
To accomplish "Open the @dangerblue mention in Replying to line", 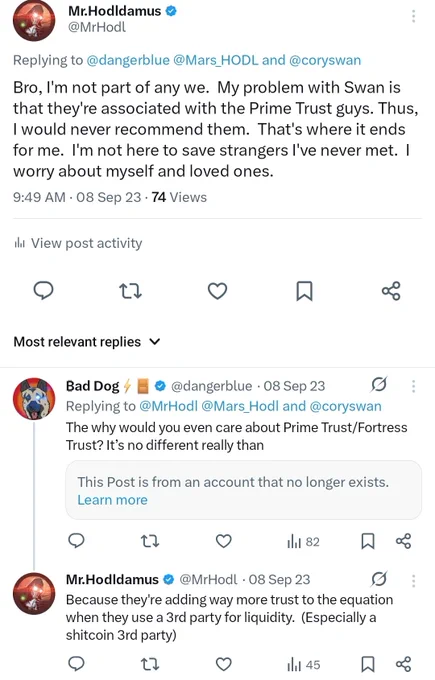I will click(128, 60).
